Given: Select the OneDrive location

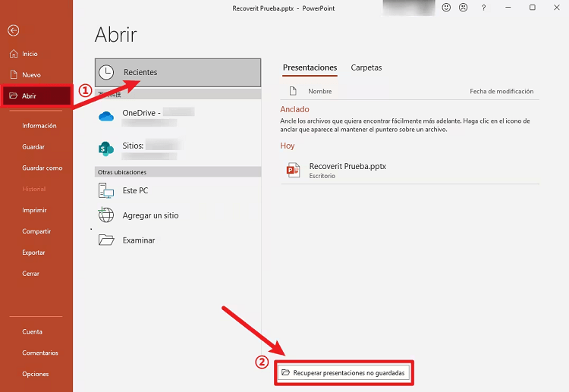Looking at the screenshot, I should [178, 117].
